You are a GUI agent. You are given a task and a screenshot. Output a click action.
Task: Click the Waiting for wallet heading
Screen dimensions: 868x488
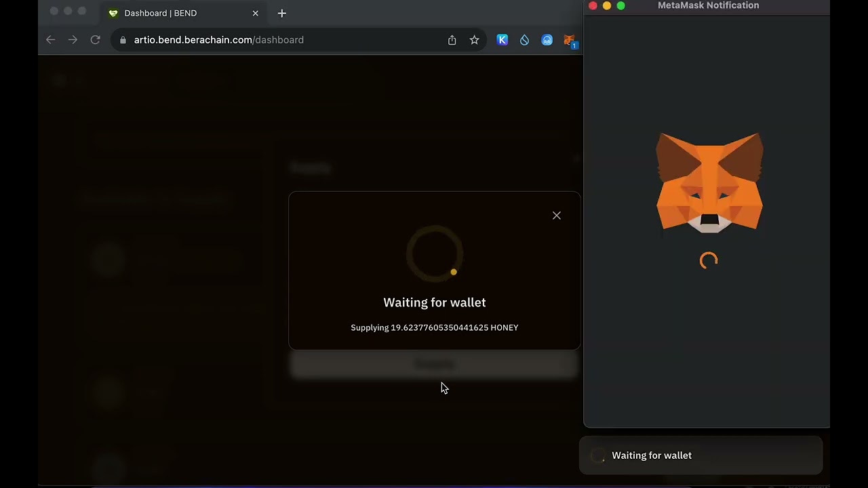point(435,302)
